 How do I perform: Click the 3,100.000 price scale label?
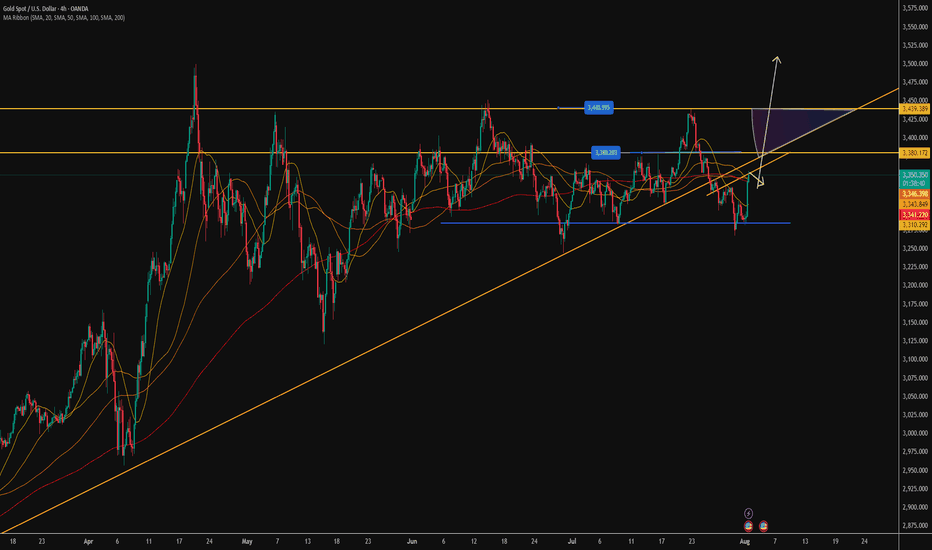[x=915, y=359]
